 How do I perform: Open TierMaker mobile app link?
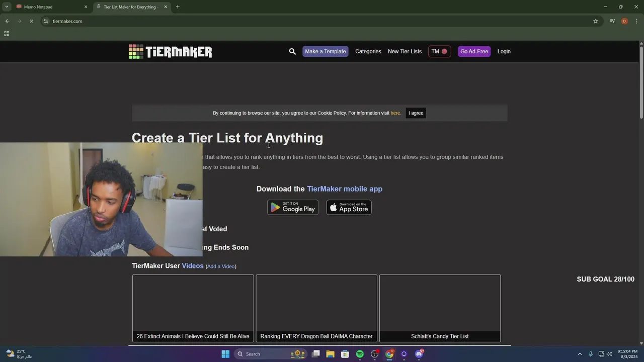click(x=345, y=189)
